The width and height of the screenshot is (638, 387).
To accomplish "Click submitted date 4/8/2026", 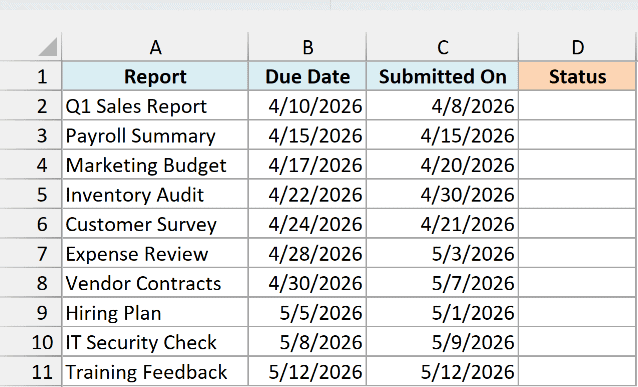I will coord(443,105).
